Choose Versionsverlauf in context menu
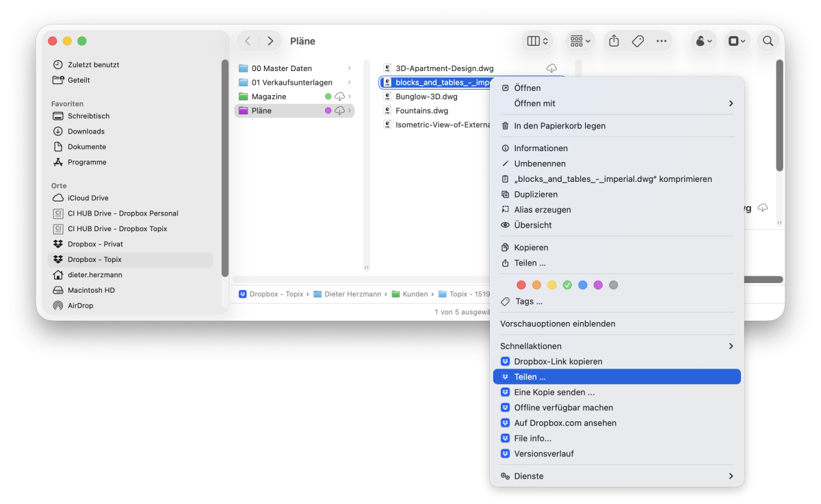Viewport: 821px width, 504px height. point(616,454)
